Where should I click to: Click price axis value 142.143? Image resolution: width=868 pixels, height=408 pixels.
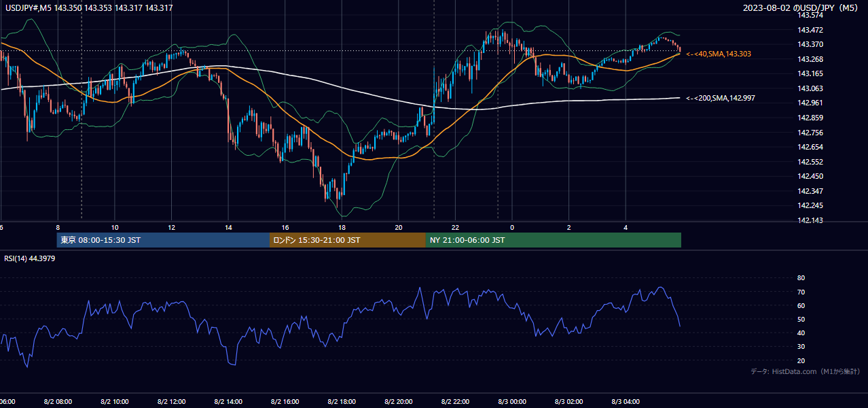[x=810, y=220]
